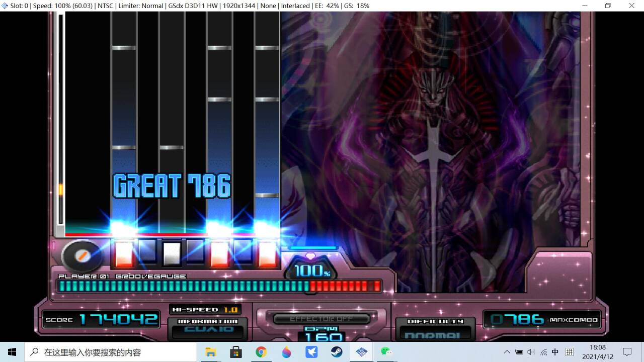Viewport: 644px width, 362px height.
Task: Open the volume control tray icon
Action: pos(531,352)
